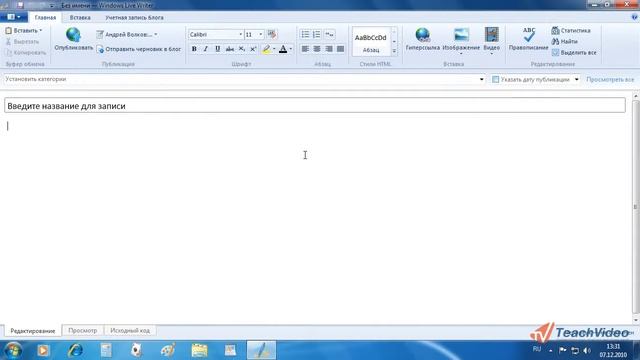Toggle Bold formatting
The width and height of the screenshot is (640, 360).
coord(194,49)
